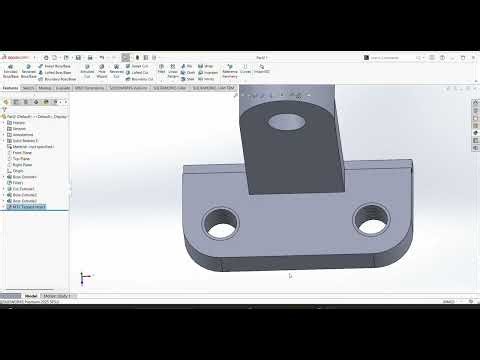This screenshot has width=480, height=360.
Task: Click the tree filter funnel icon
Action: (4, 109)
